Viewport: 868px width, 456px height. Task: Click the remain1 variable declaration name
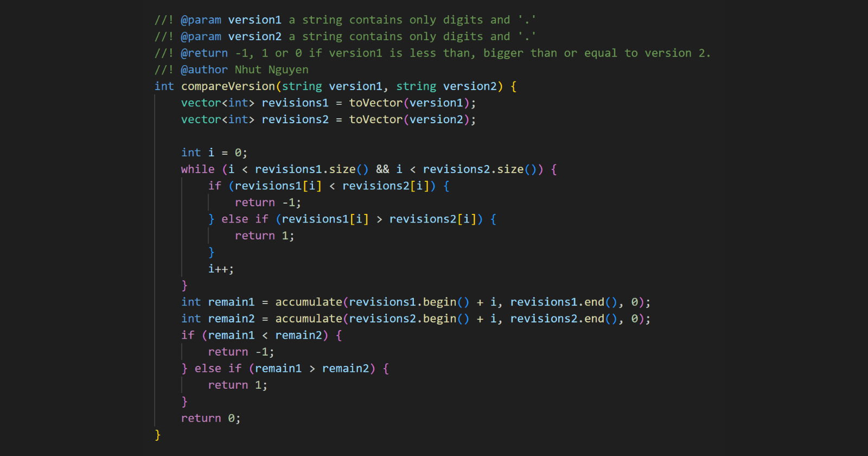[231, 302]
